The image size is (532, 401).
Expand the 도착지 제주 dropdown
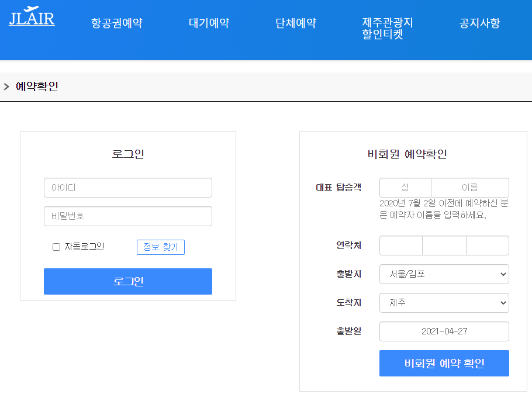pyautogui.click(x=444, y=303)
